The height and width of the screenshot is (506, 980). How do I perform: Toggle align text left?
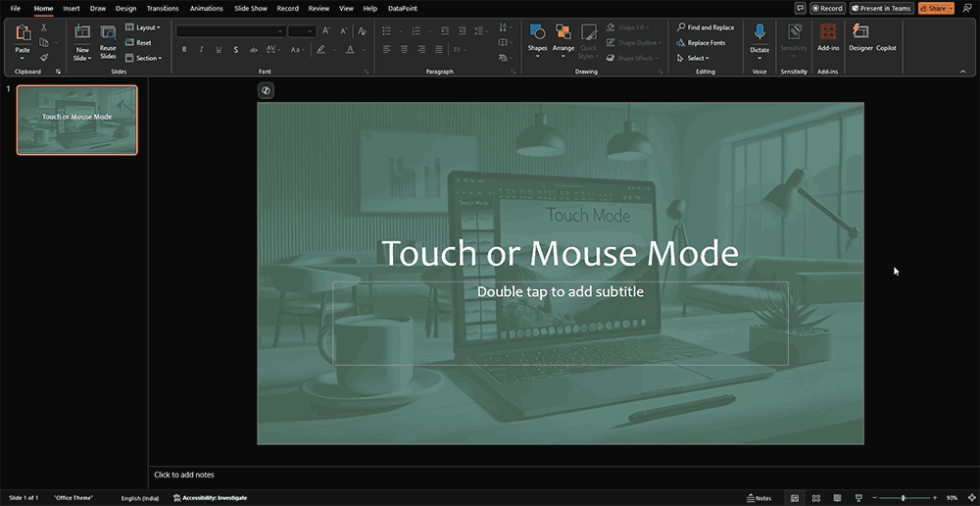click(x=386, y=49)
